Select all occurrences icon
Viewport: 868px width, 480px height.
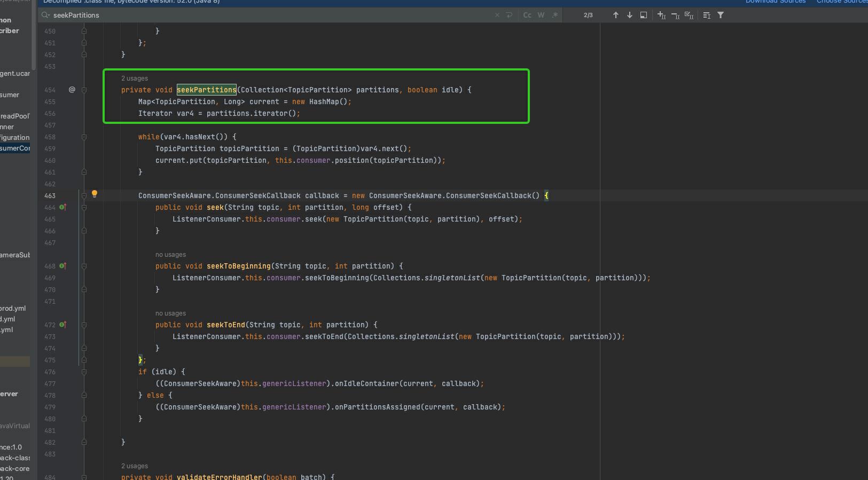pyautogui.click(x=689, y=15)
